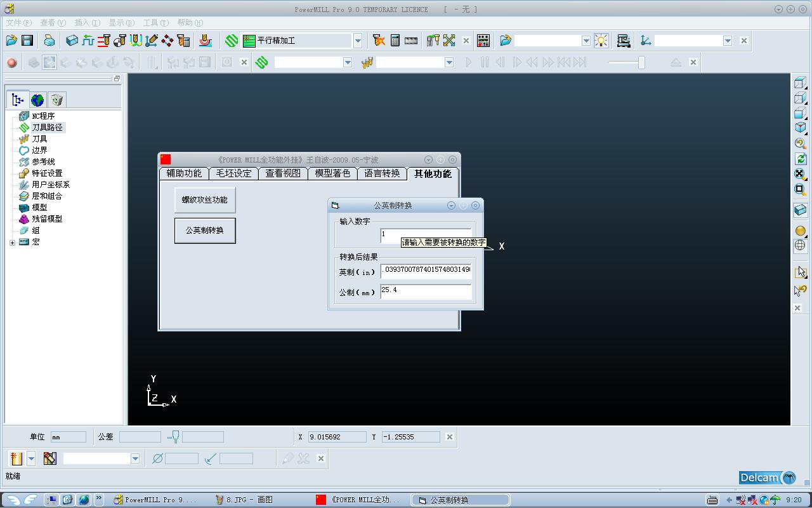Click the isometric view cube icon on right toolbar

coord(800,128)
